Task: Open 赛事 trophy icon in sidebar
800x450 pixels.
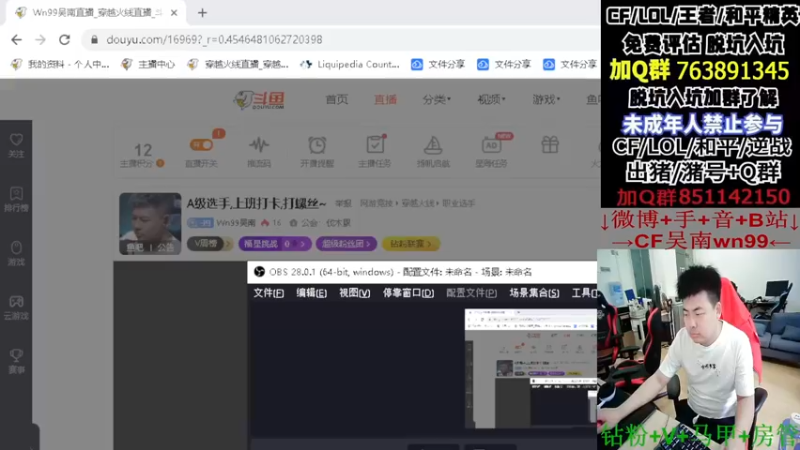Action: 16,361
